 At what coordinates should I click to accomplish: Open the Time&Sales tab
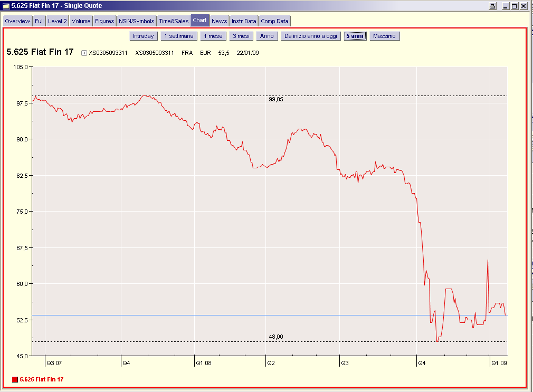point(174,21)
